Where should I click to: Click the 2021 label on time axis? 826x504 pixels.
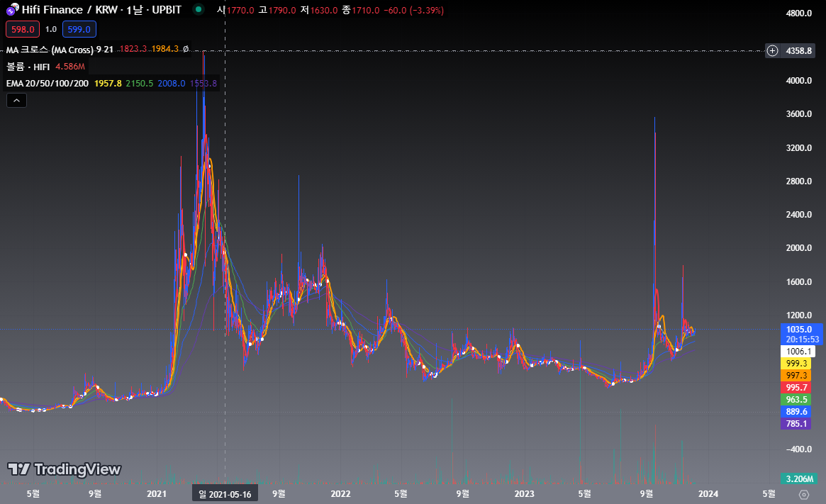coord(157,494)
